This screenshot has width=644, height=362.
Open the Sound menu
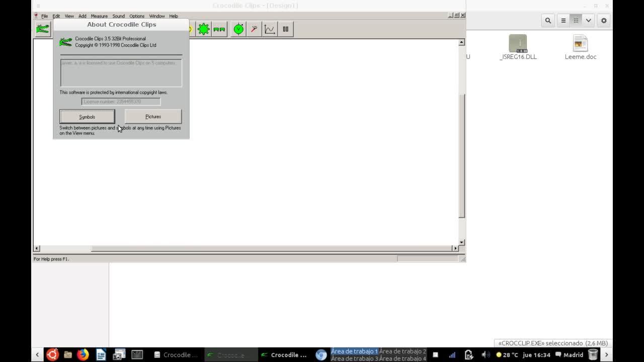(118, 16)
